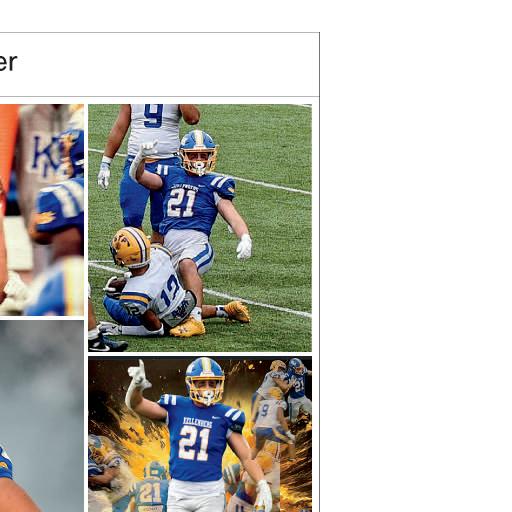The image size is (512, 512).
Task: Click the white jersey number 9 in the field photo
Action: [x=153, y=115]
